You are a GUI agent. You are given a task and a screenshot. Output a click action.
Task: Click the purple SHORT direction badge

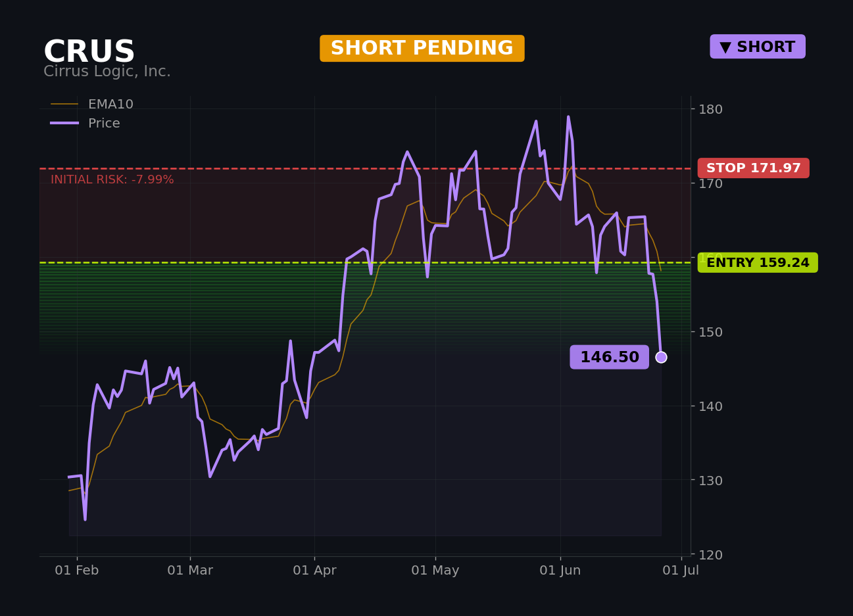pos(758,47)
